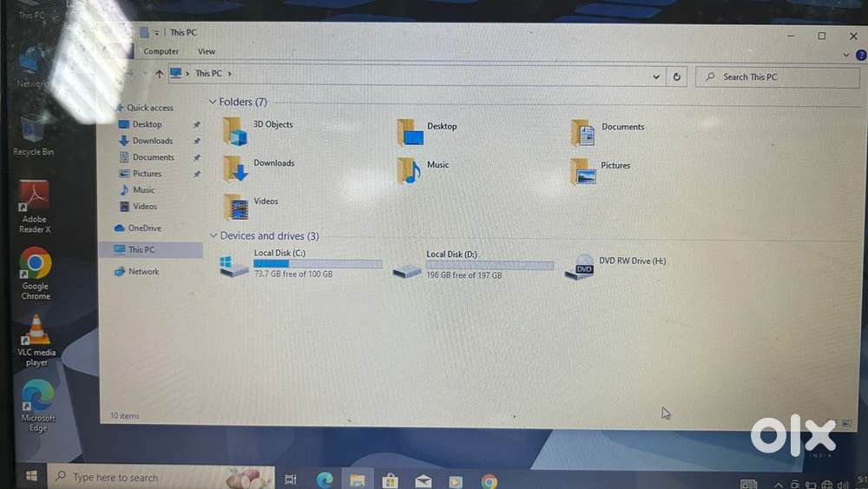The height and width of the screenshot is (489, 868).
Task: Open the Computer ribbon tab
Action: pyautogui.click(x=161, y=52)
